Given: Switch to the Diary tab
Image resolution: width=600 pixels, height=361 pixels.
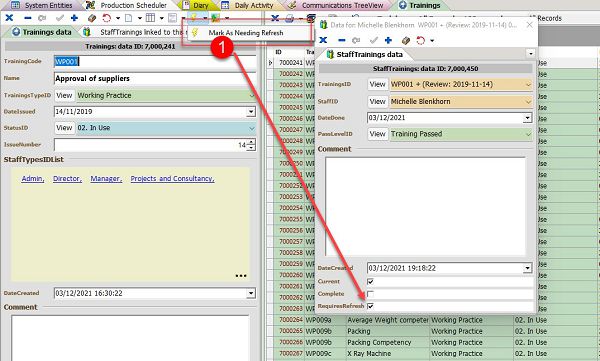Looking at the screenshot, I should (196, 5).
